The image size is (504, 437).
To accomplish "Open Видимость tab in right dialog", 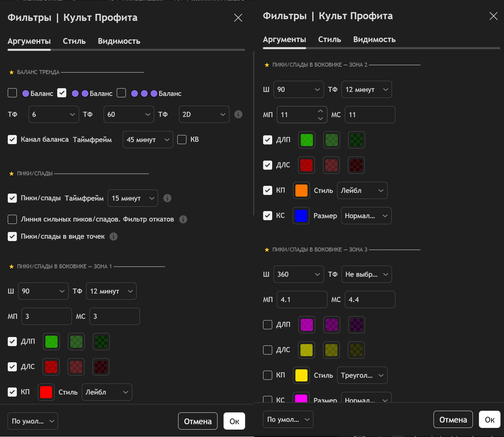I will [374, 39].
